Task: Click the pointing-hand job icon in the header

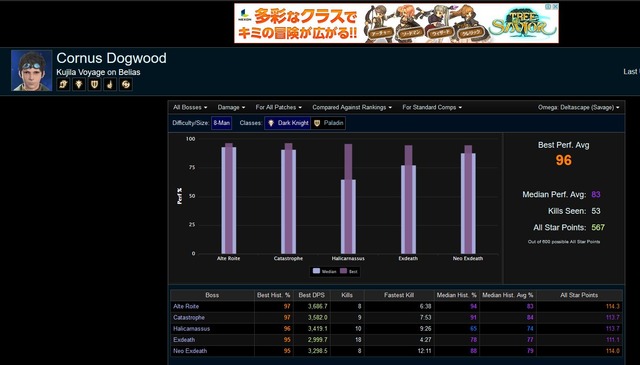Action: 110,84
